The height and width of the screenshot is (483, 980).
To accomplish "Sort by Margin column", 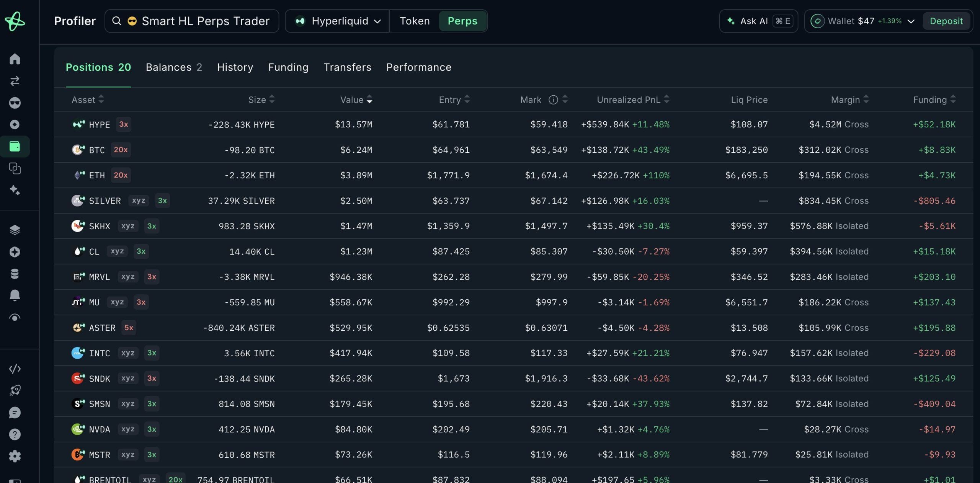I will 849,100.
